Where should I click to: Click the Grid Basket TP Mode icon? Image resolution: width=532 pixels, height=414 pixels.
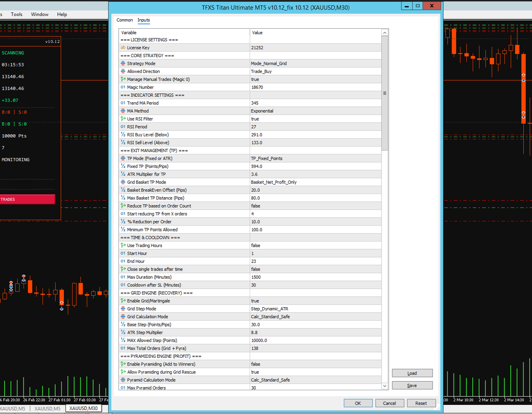(x=123, y=182)
